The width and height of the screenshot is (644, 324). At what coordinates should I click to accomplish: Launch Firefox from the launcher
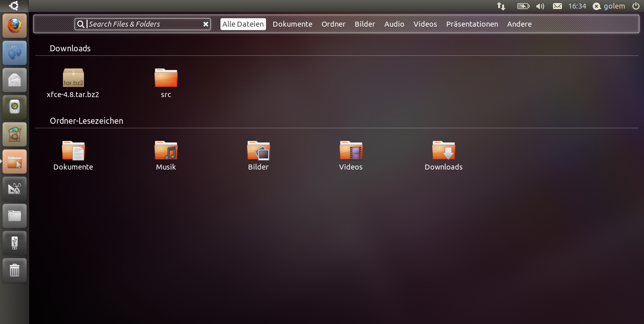15,26
